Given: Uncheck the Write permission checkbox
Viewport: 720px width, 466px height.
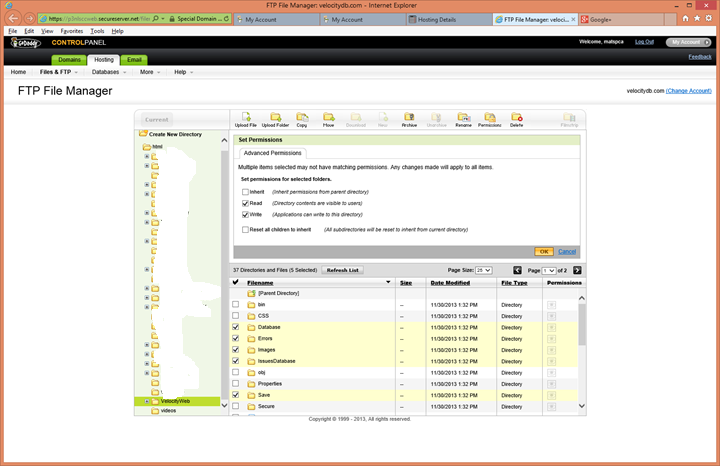Looking at the screenshot, I should (x=245, y=214).
